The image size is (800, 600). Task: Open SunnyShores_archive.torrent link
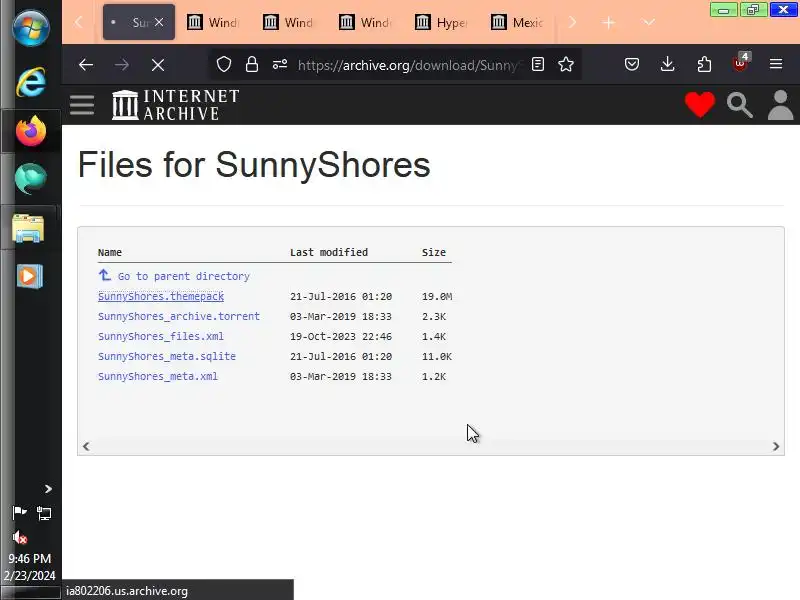(179, 316)
